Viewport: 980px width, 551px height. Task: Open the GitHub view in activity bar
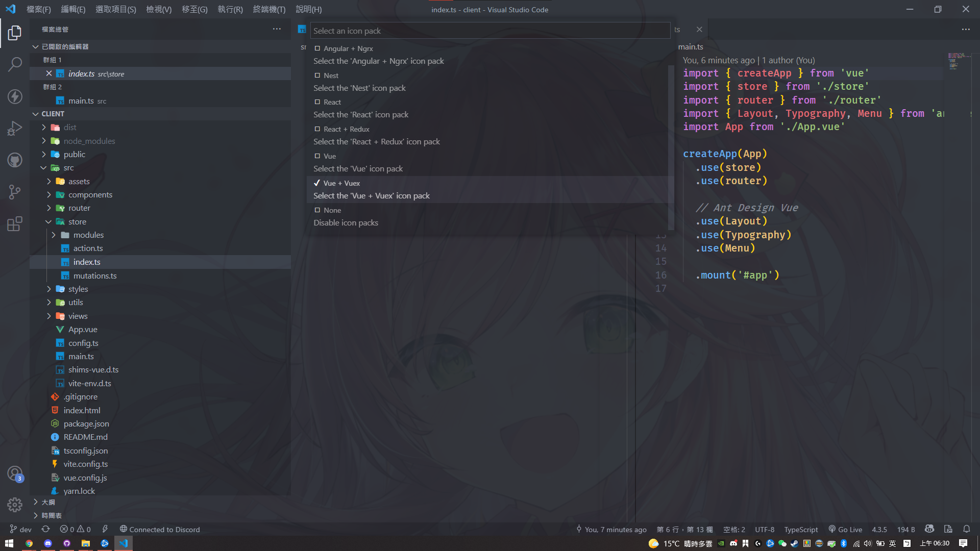click(x=15, y=160)
